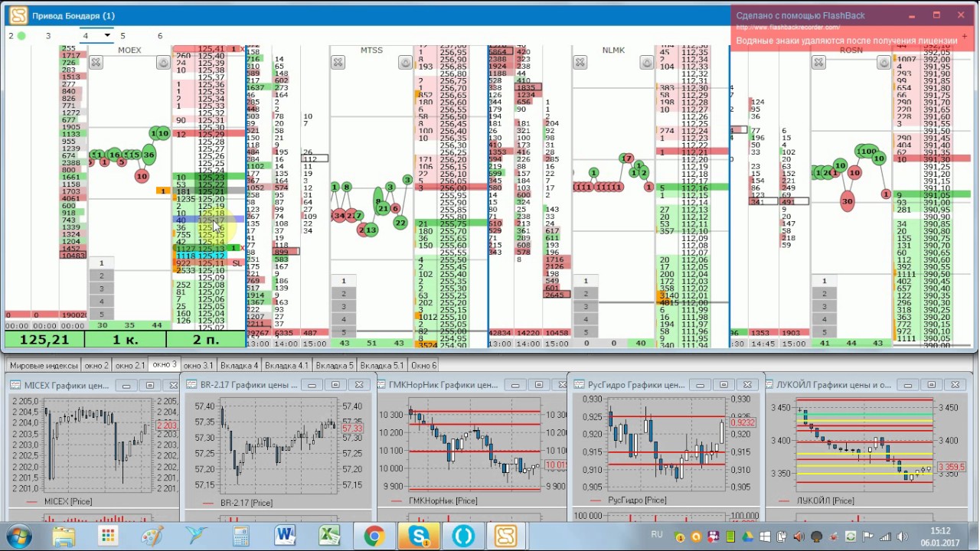Select the Окно 6 tab

tap(424, 366)
